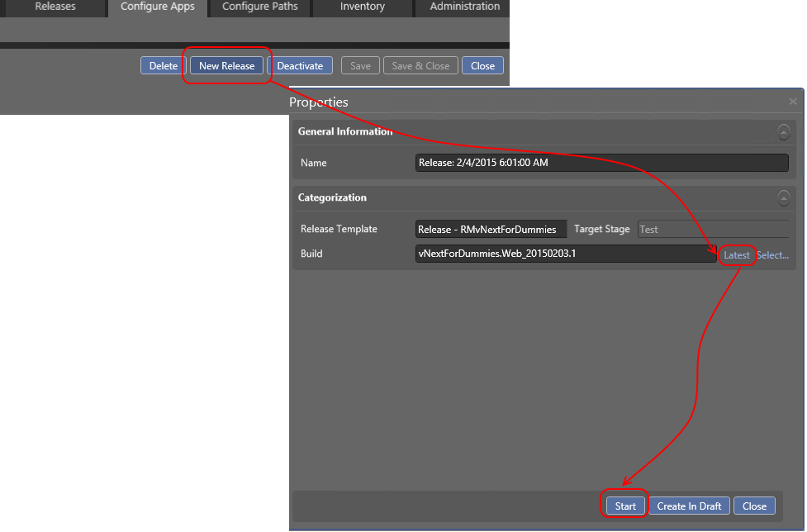Collapse the General Information section
Screen dimensions: 807x532
(x=783, y=131)
